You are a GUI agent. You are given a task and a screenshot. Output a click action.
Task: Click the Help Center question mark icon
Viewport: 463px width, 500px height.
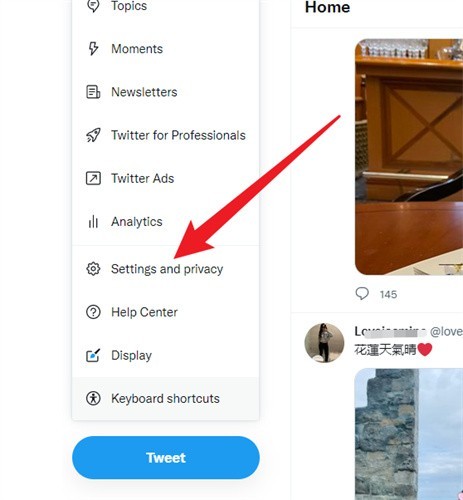coord(93,312)
